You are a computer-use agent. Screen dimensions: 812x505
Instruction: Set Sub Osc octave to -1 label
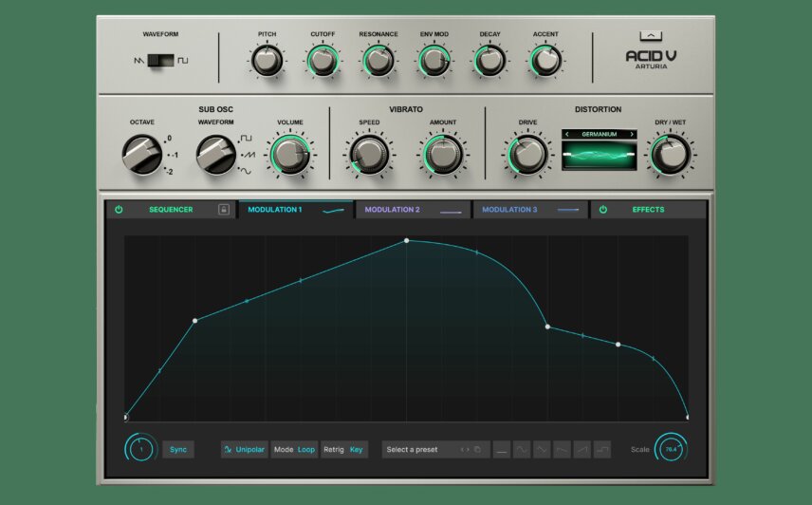(x=175, y=155)
